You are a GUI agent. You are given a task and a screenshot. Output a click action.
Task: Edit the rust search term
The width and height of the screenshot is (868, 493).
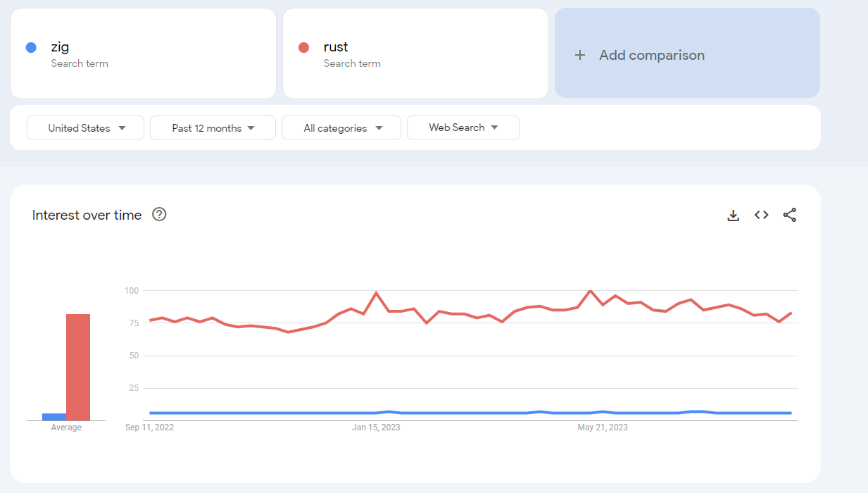[336, 47]
